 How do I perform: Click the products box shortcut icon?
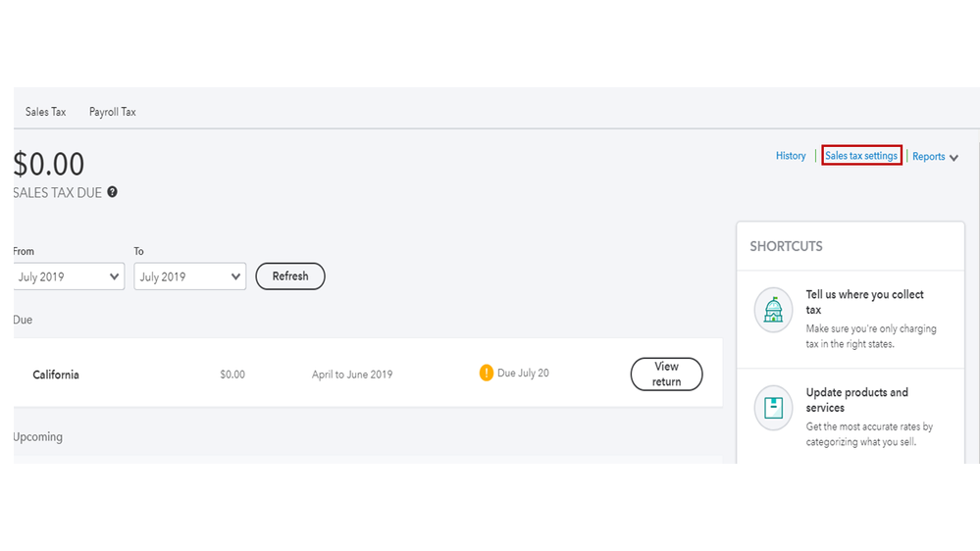pos(773,408)
